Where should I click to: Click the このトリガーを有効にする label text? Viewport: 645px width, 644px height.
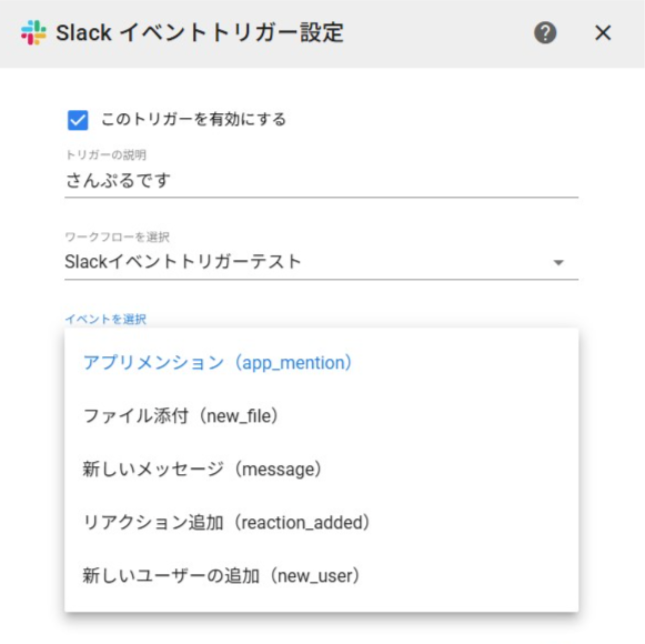tap(193, 119)
